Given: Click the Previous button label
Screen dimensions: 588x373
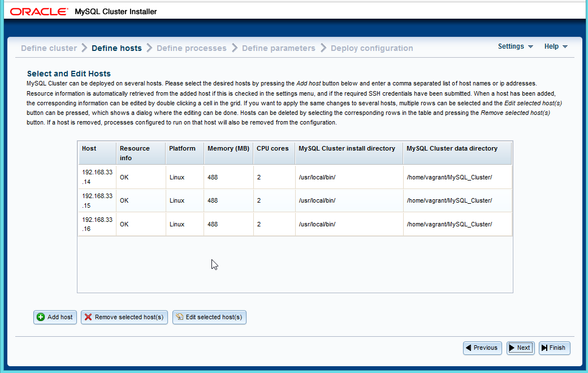Looking at the screenshot, I should [485, 348].
